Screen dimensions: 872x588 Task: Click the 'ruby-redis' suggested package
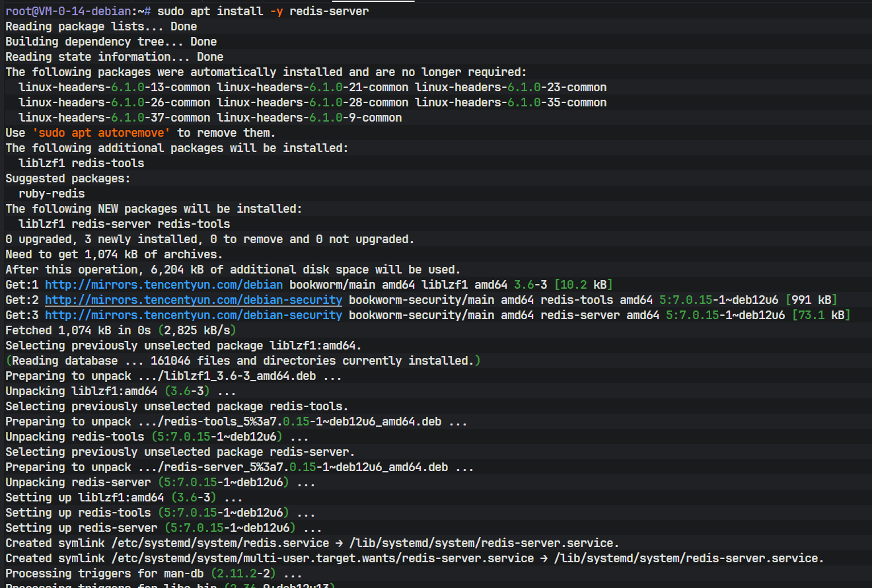[52, 194]
